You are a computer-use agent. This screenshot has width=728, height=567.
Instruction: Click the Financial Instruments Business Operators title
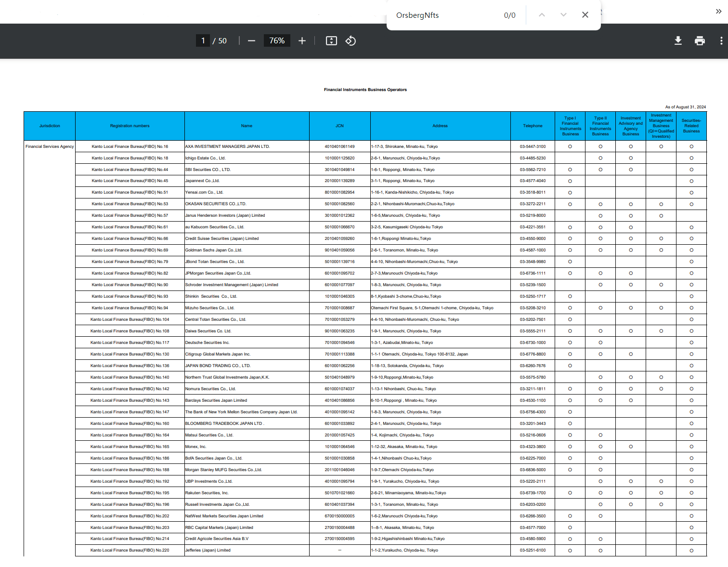[365, 90]
